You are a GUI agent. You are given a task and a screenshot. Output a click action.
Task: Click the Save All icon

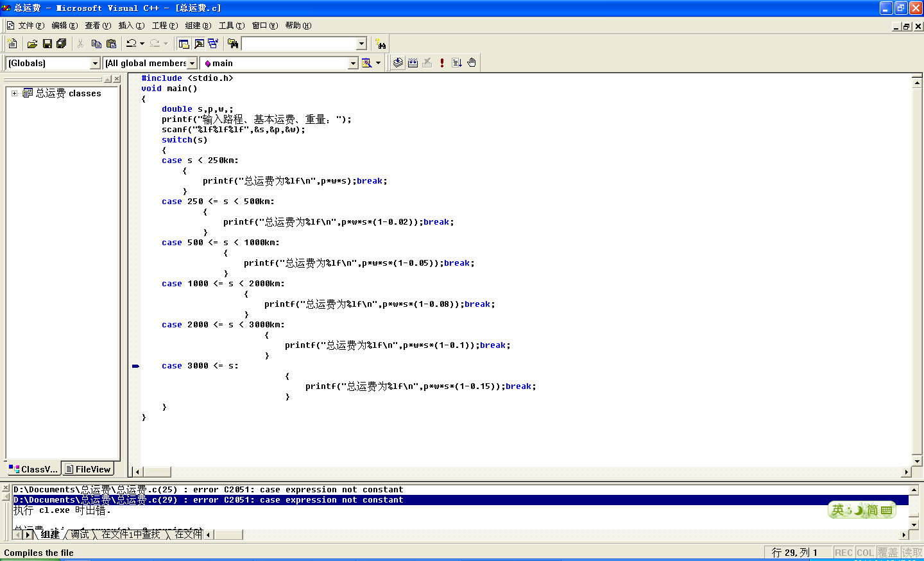click(x=62, y=44)
